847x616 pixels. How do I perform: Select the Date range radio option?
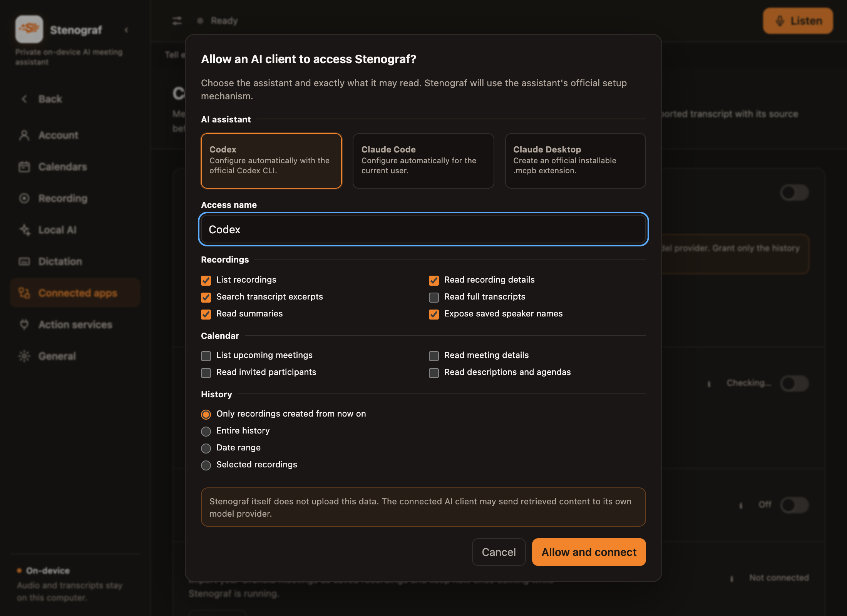coord(206,448)
